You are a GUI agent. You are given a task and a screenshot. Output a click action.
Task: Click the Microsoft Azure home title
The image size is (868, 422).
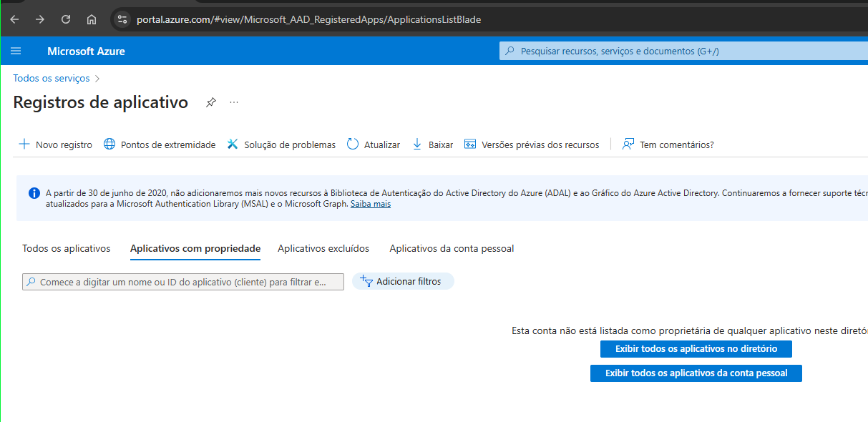[86, 51]
